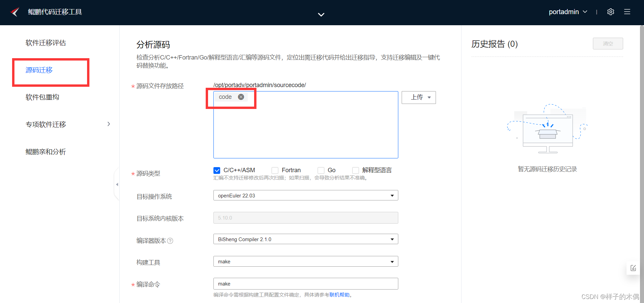This screenshot has width=644, height=303.
Task: Open the 联机帮助 link
Action: tap(339, 295)
